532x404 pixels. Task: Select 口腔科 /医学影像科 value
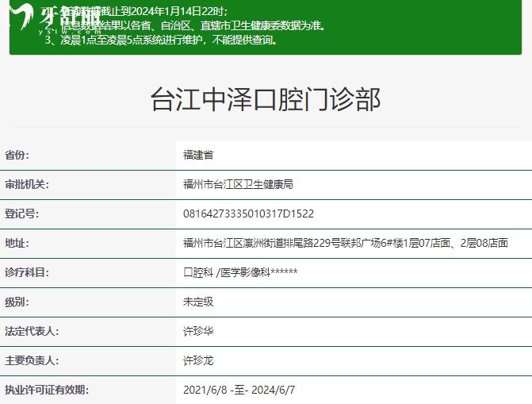click(240, 272)
